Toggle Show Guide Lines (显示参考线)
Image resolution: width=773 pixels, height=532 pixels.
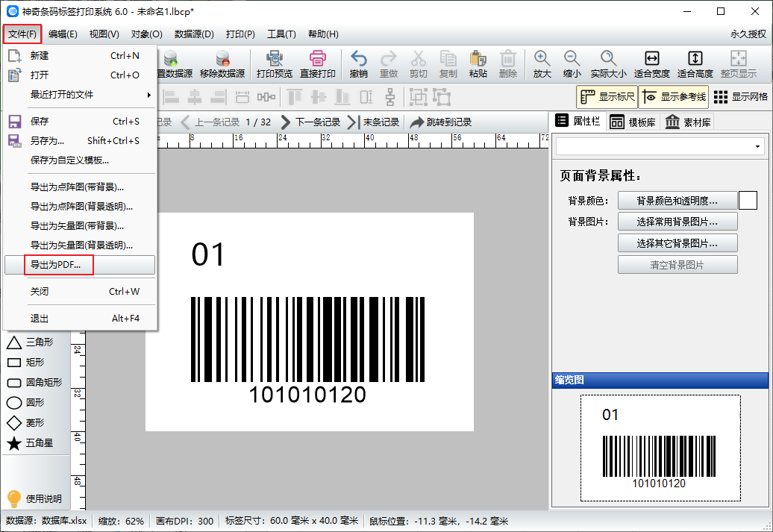pyautogui.click(x=674, y=97)
